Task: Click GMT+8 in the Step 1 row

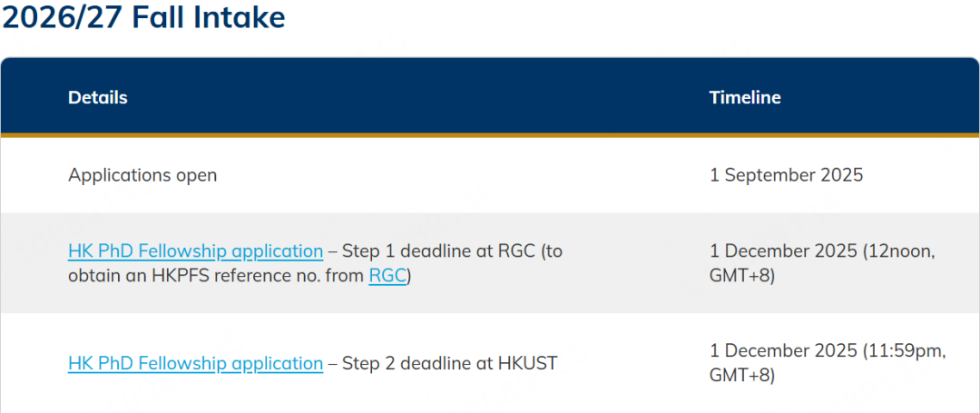Action: [x=740, y=276]
